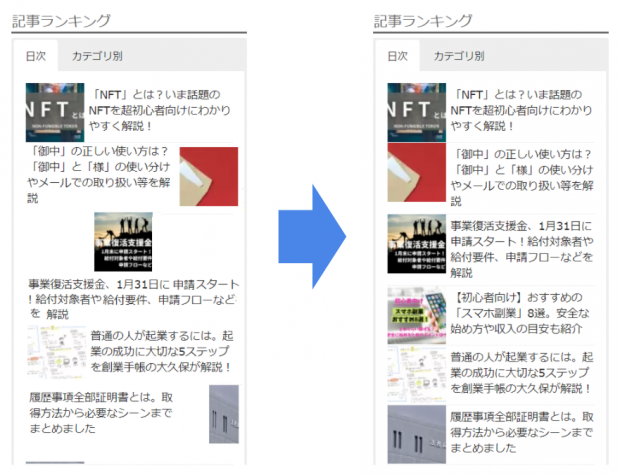620x475 pixels.
Task: Click the building thumbnail in the left panel
Action: coord(223,414)
